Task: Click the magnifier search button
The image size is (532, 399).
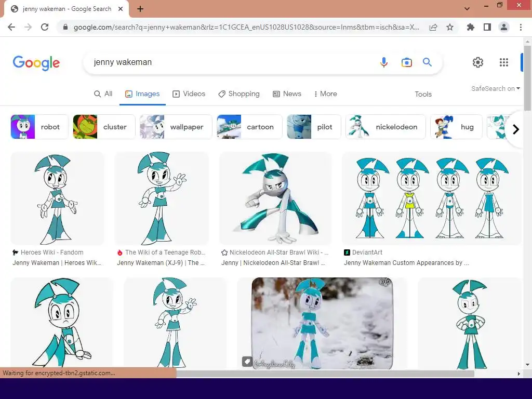Action: (427, 62)
